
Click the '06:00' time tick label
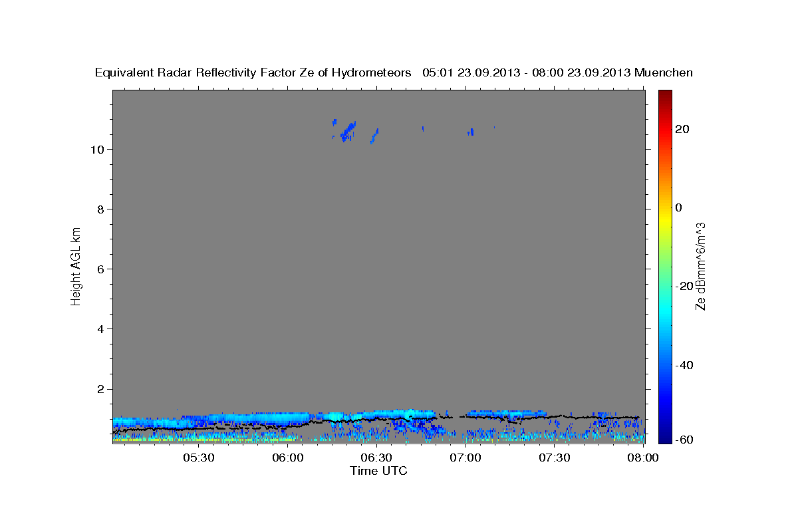(288, 458)
